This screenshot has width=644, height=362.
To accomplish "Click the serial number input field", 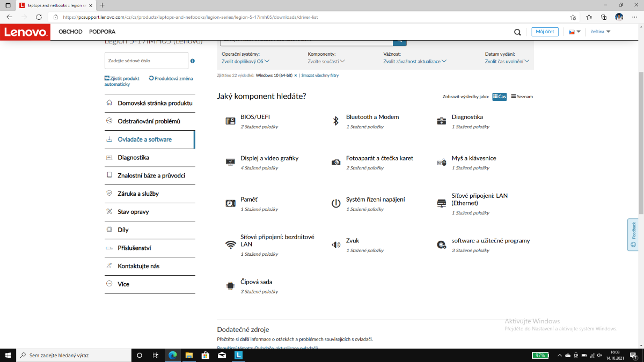I will click(146, 61).
